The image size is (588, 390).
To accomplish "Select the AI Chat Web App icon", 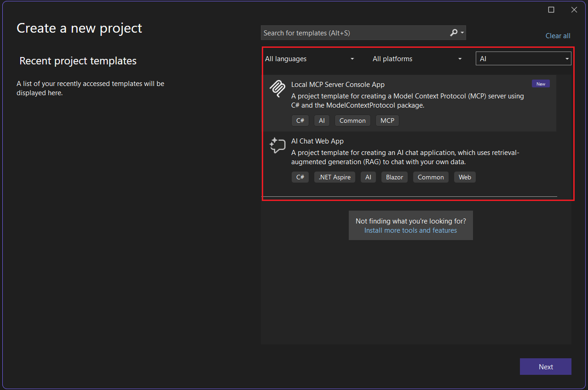I will coord(277,145).
